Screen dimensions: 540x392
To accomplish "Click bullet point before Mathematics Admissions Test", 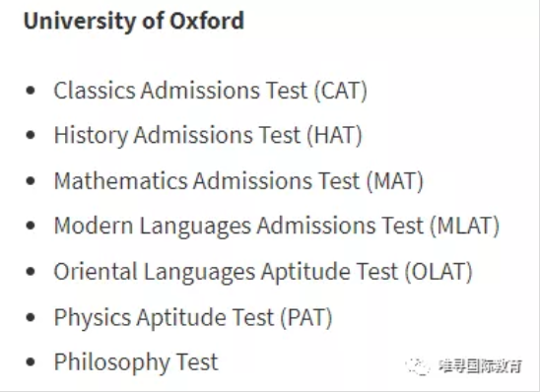I will 31,180.
